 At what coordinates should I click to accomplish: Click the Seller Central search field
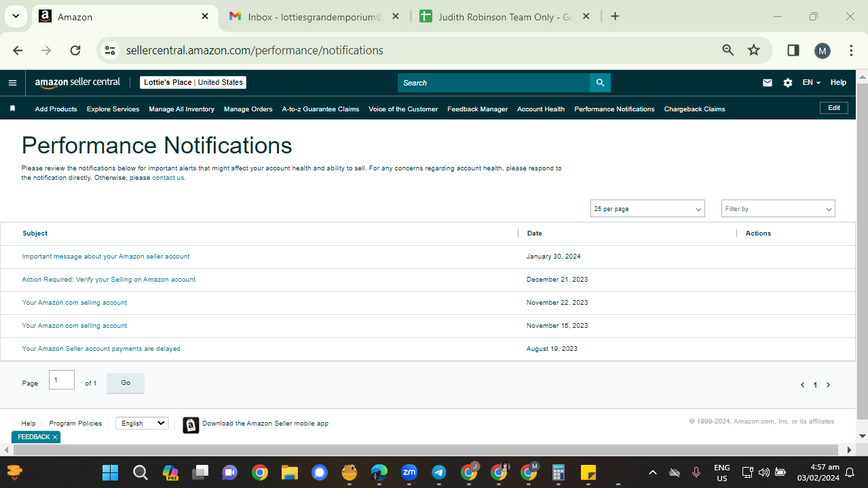tap(493, 83)
